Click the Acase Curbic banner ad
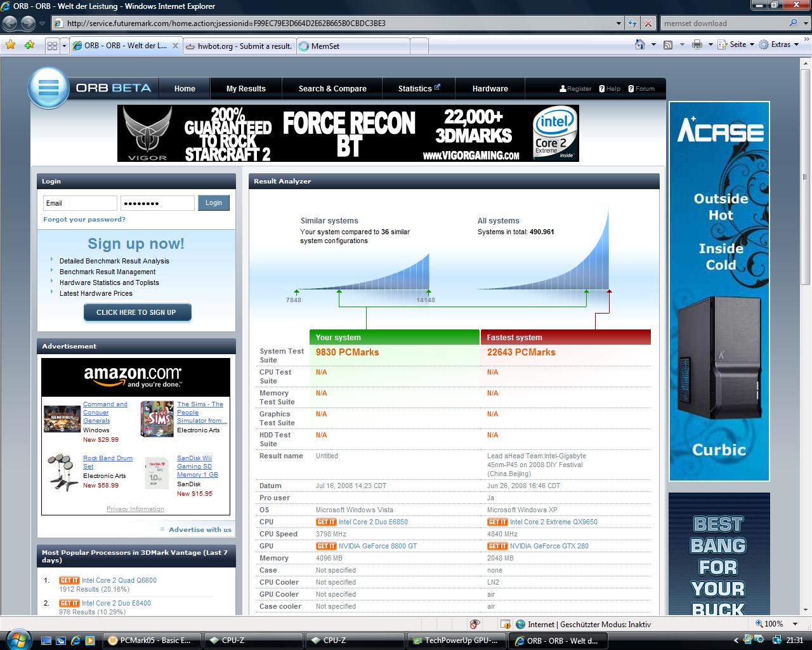The height and width of the screenshot is (650, 812). tap(719, 291)
